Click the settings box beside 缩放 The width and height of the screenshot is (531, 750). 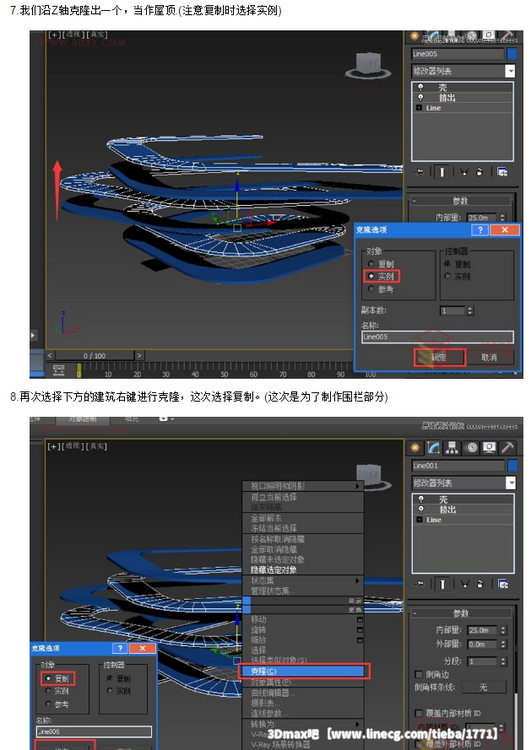(x=360, y=640)
